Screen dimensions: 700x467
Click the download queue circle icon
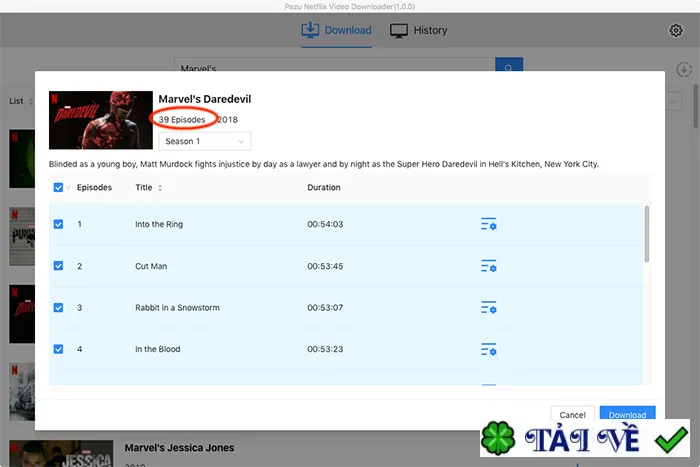pyautogui.click(x=683, y=70)
